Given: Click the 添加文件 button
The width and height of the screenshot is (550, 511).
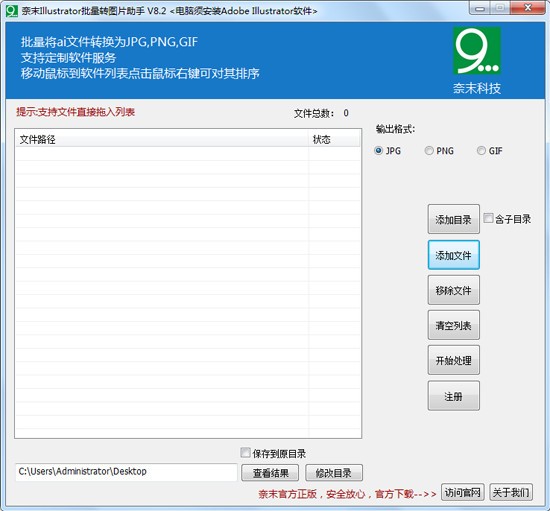Looking at the screenshot, I should click(454, 255).
